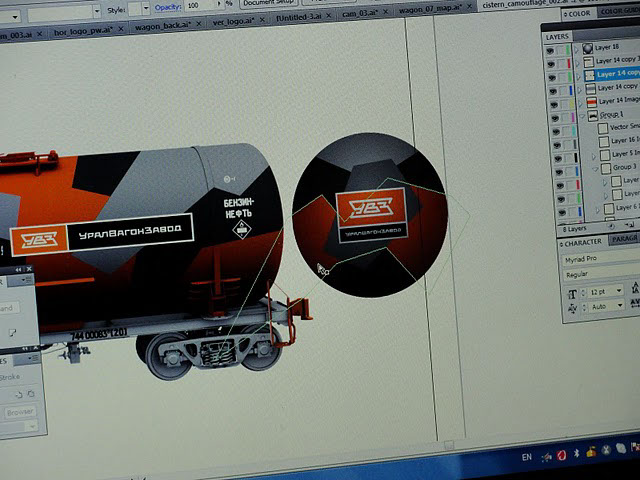Screen dimensions: 640x480
Task: Toggle the eye for Layer 14 Image
Action: 553,104
